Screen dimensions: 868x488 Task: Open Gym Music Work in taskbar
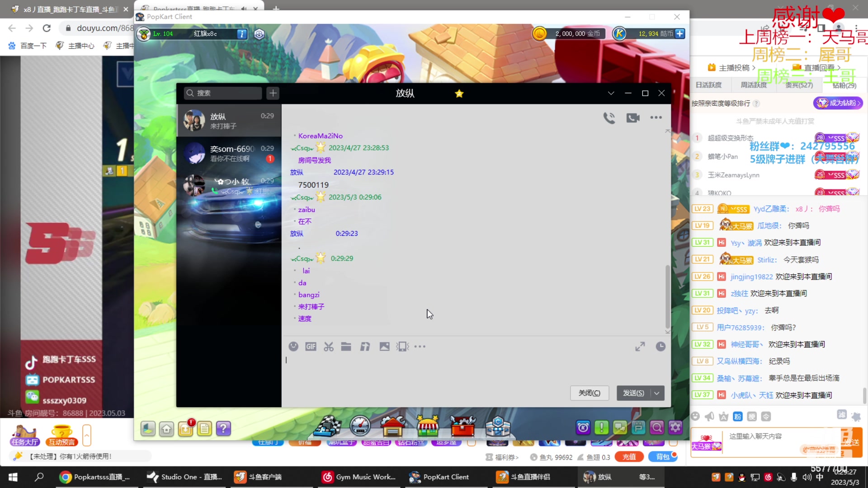[359, 477]
